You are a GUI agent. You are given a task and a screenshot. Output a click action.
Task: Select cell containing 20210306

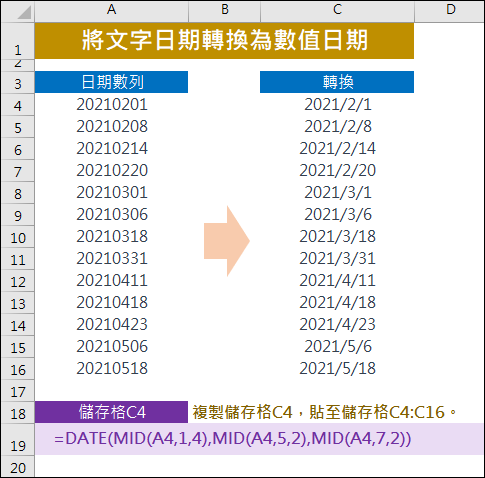[111, 215]
